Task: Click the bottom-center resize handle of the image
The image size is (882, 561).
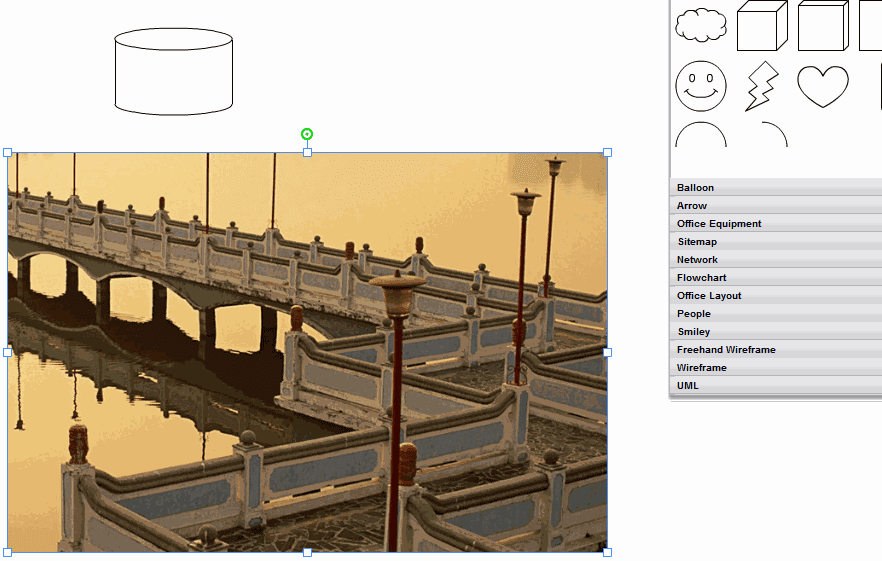Action: (307, 553)
